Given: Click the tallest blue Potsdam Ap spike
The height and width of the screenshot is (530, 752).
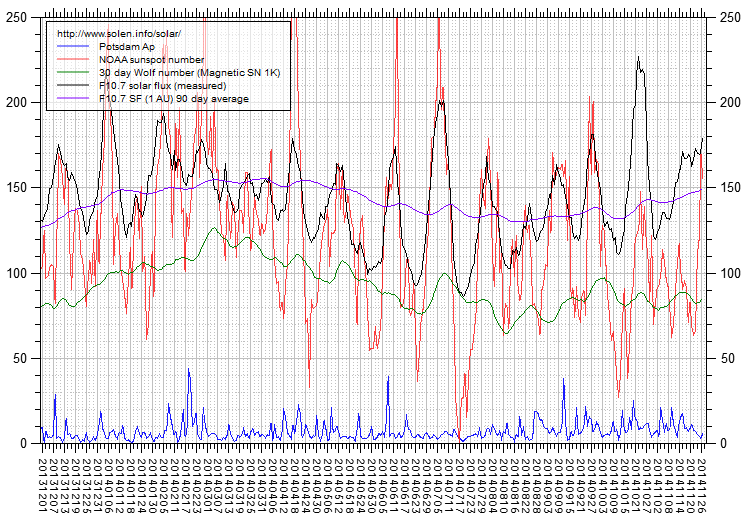Looking at the screenshot, I should (x=188, y=370).
